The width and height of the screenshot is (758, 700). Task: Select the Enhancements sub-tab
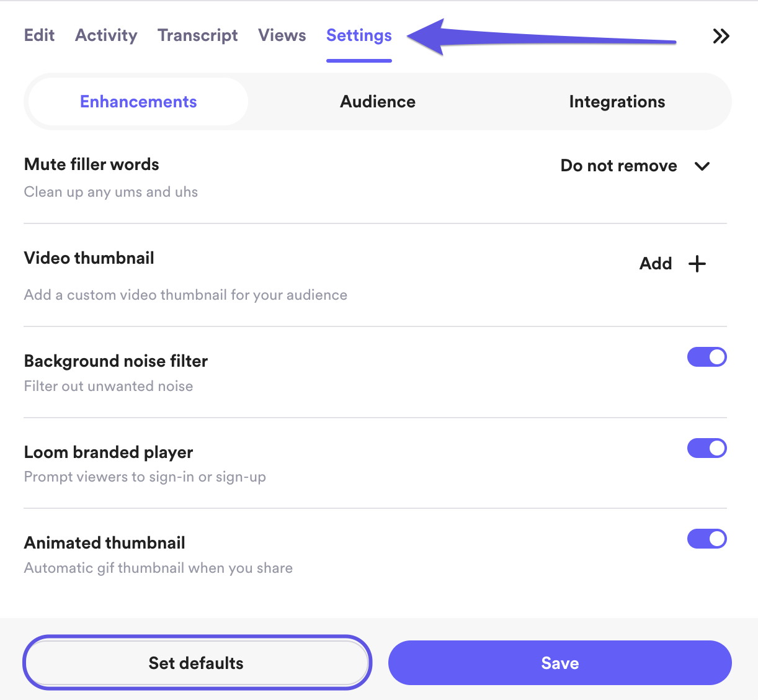pyautogui.click(x=138, y=102)
